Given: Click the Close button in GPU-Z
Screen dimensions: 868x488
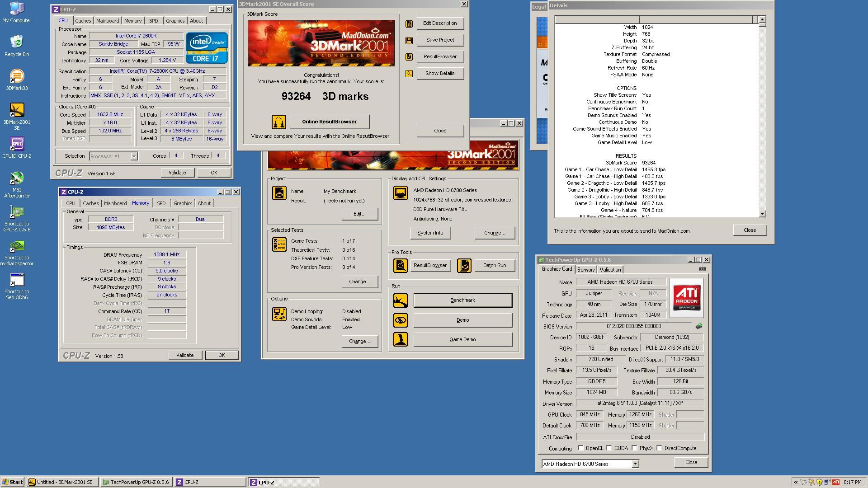Looking at the screenshot, I should pyautogui.click(x=691, y=462).
